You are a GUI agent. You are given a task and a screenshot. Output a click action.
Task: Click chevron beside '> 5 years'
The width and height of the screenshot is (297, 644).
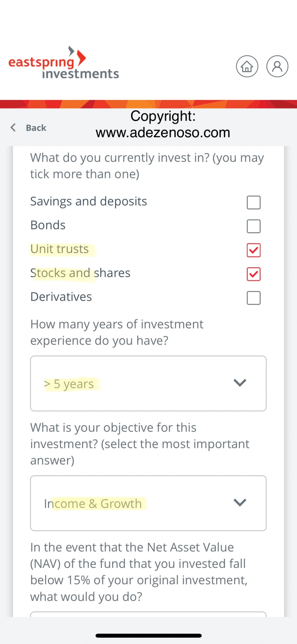coord(240,383)
